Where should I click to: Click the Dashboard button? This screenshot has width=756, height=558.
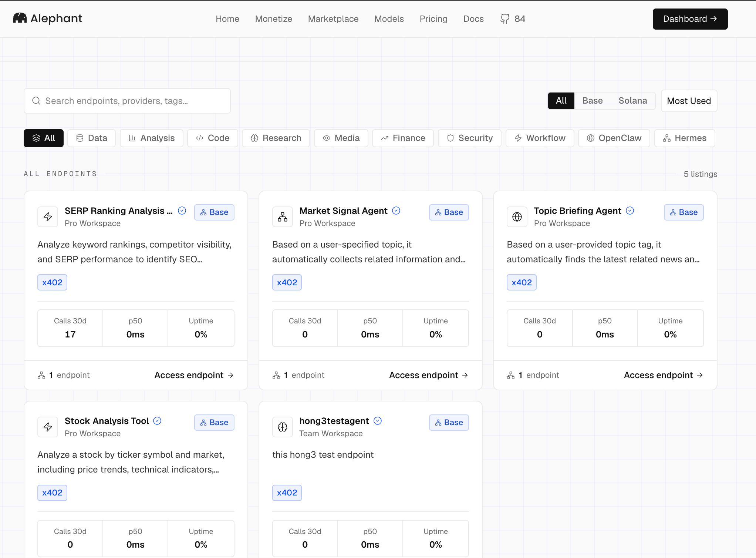tap(690, 19)
